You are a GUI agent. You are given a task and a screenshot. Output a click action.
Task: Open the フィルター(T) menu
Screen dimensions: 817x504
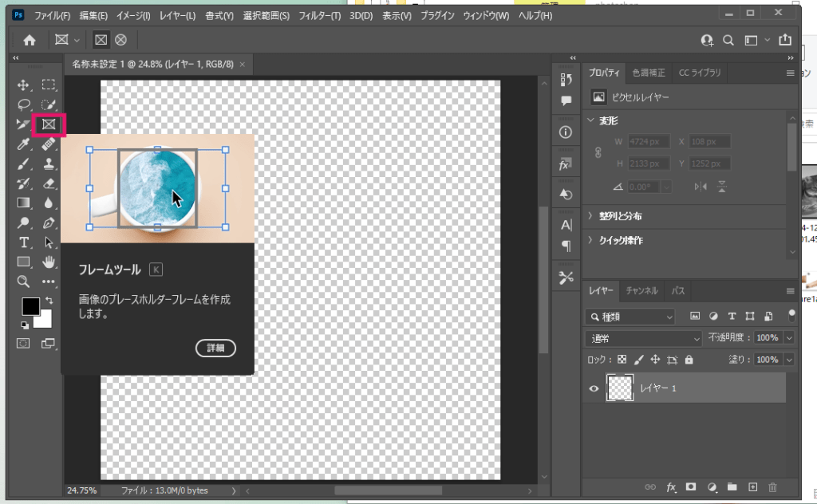(x=319, y=16)
